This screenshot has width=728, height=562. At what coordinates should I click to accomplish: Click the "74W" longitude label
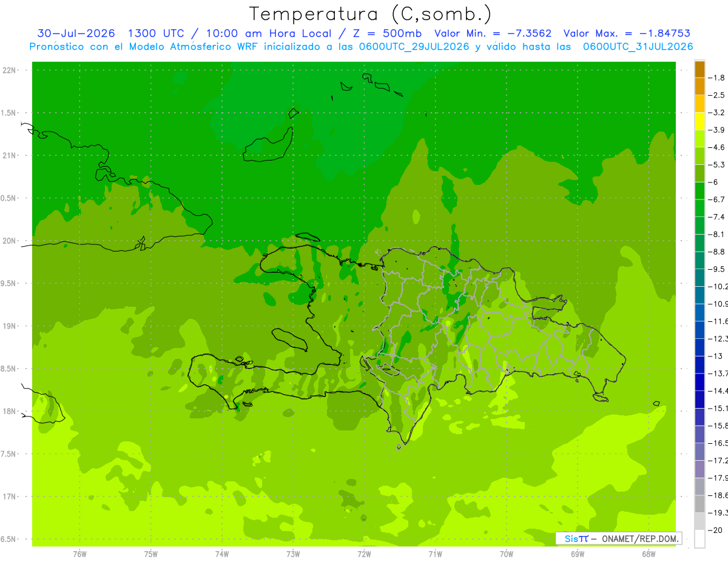(222, 554)
